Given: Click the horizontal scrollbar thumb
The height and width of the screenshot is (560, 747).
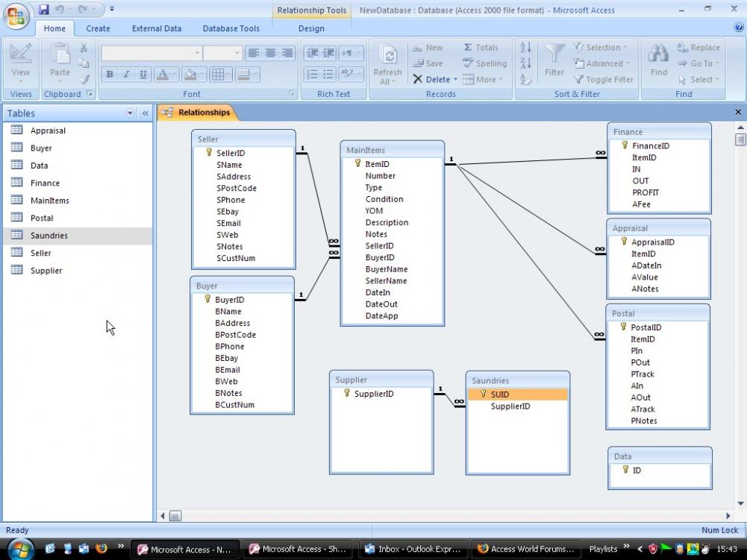Looking at the screenshot, I should tap(175, 516).
